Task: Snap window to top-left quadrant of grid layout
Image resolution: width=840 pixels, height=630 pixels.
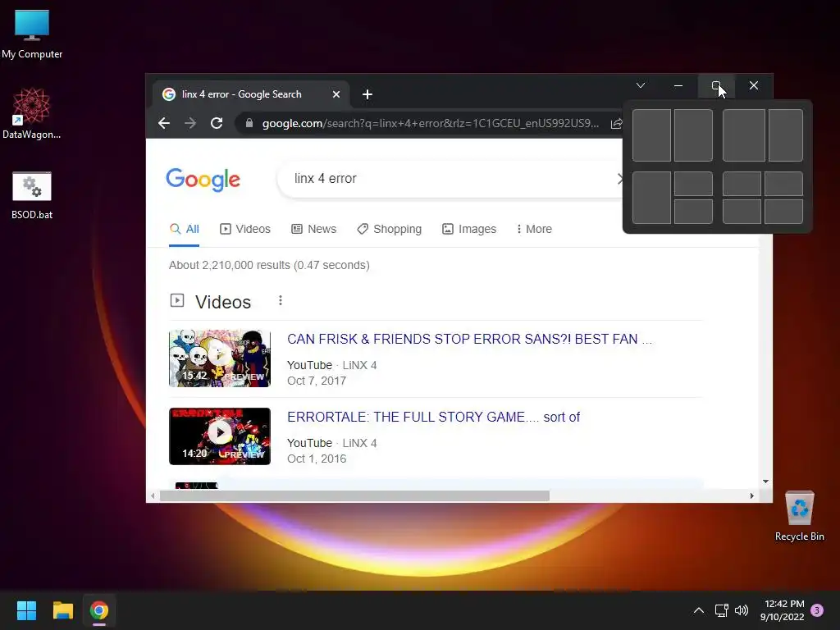Action: pyautogui.click(x=742, y=183)
